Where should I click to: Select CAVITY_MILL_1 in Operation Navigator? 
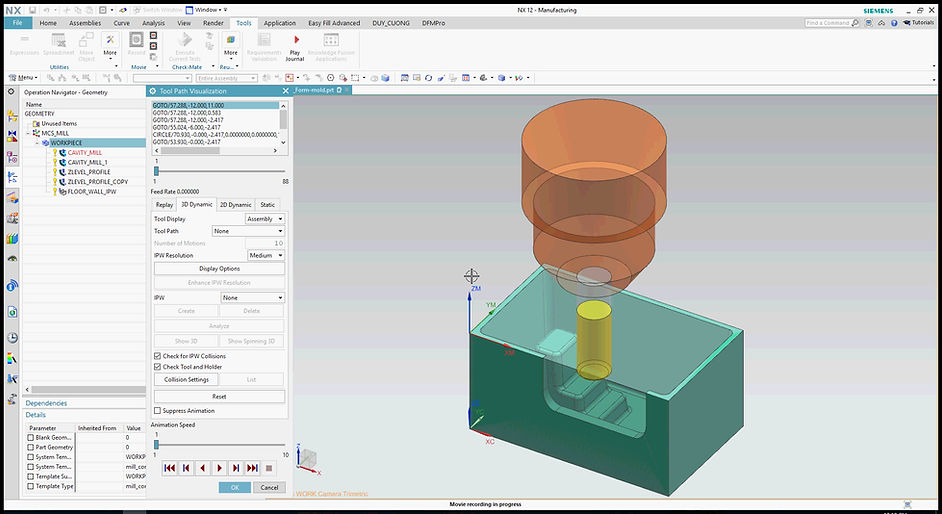point(88,162)
